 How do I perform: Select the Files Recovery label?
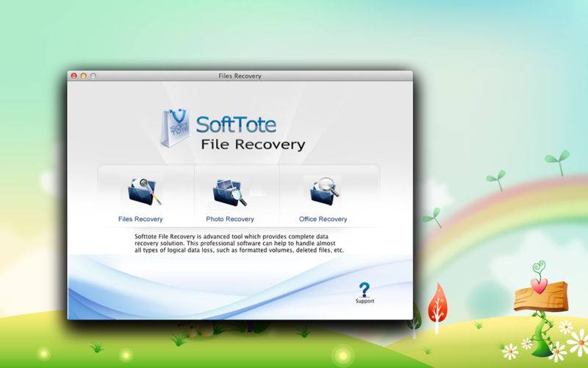(140, 219)
